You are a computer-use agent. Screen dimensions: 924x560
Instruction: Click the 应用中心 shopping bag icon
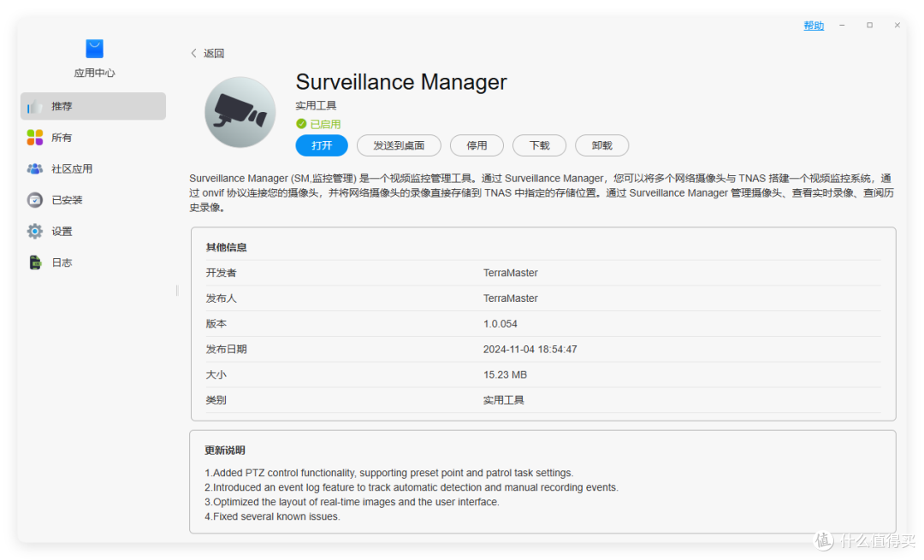(94, 48)
